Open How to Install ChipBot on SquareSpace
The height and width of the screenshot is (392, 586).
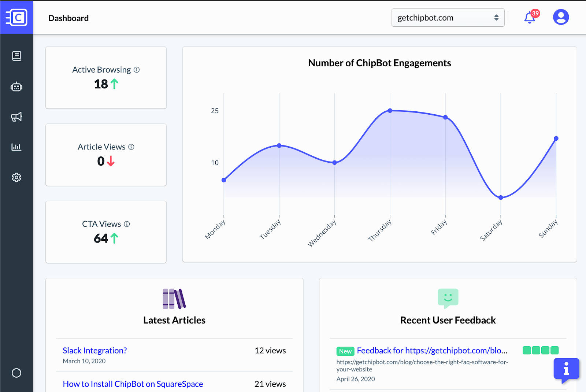coord(133,384)
